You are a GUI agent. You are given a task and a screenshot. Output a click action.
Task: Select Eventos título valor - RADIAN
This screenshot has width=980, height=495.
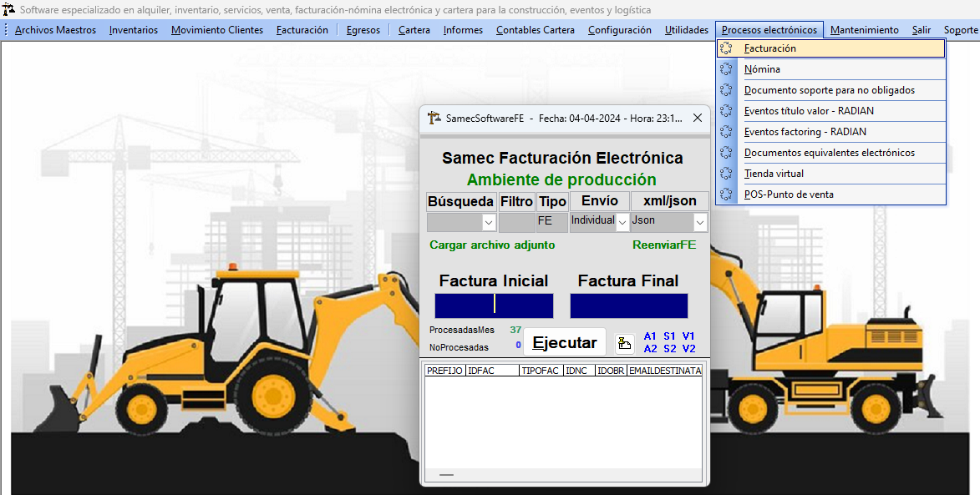830,110
